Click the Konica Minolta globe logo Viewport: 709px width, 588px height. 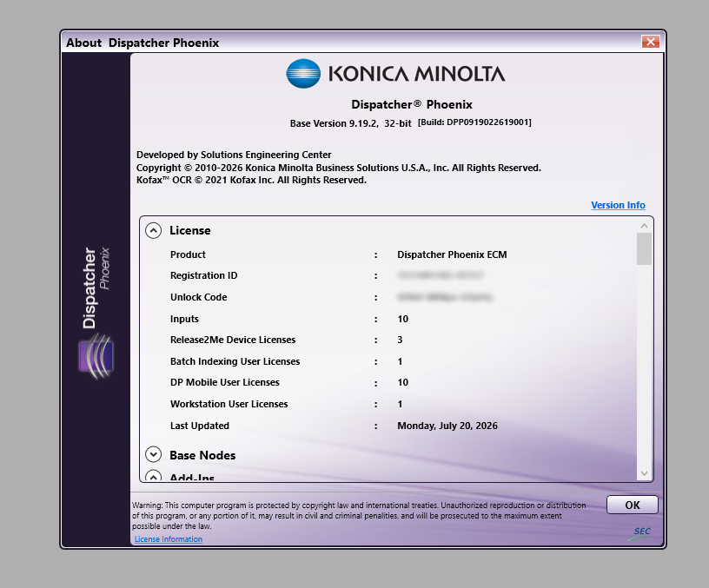point(303,73)
